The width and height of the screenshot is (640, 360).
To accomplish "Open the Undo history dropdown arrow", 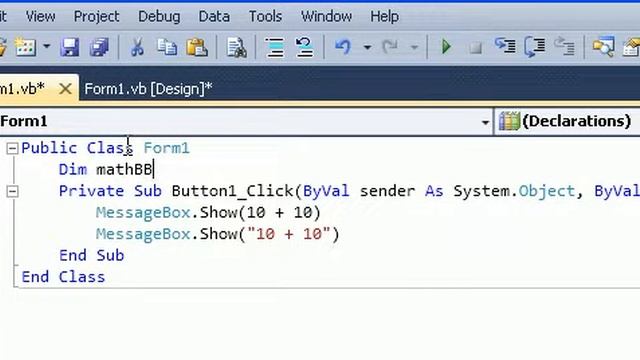I will coord(367,47).
